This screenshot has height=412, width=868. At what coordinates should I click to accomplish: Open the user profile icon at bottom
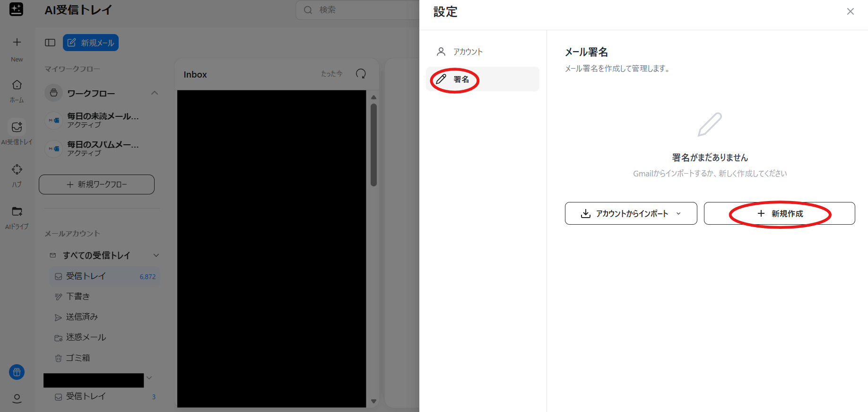tap(17, 398)
